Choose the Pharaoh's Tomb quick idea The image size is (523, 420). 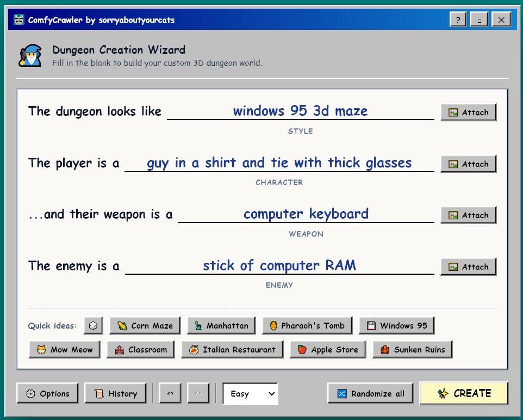tap(307, 325)
